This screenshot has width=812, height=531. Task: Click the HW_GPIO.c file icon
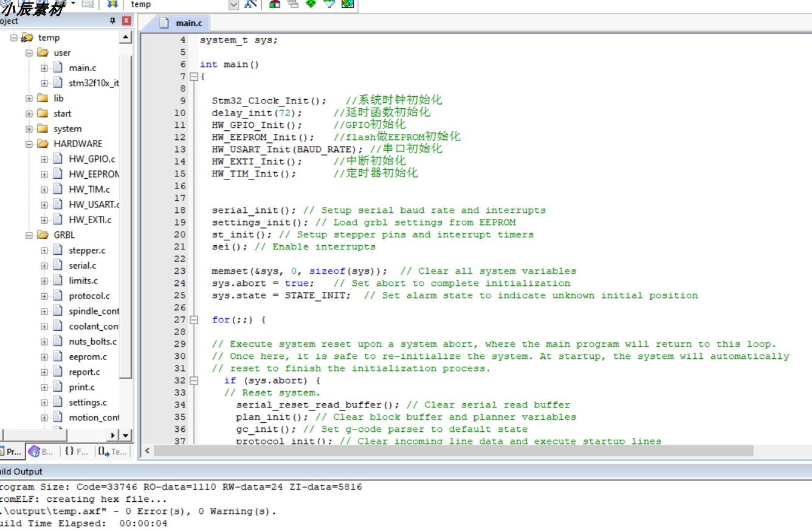58,159
